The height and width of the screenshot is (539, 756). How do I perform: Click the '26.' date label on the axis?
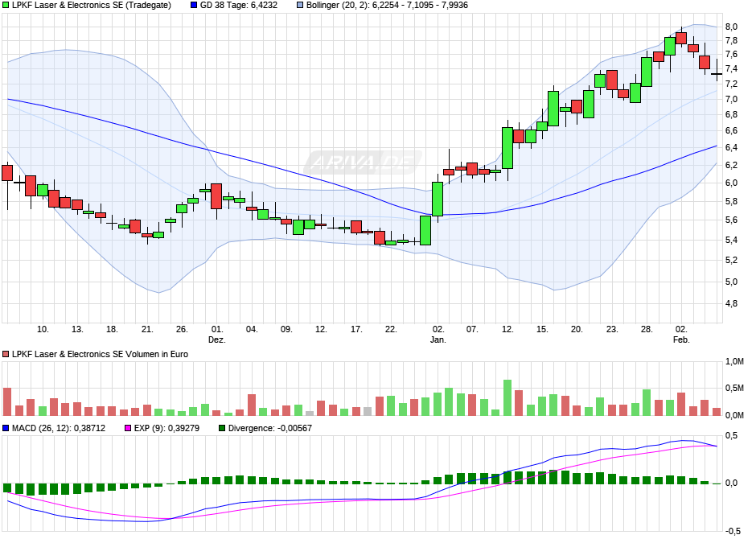tap(182, 329)
